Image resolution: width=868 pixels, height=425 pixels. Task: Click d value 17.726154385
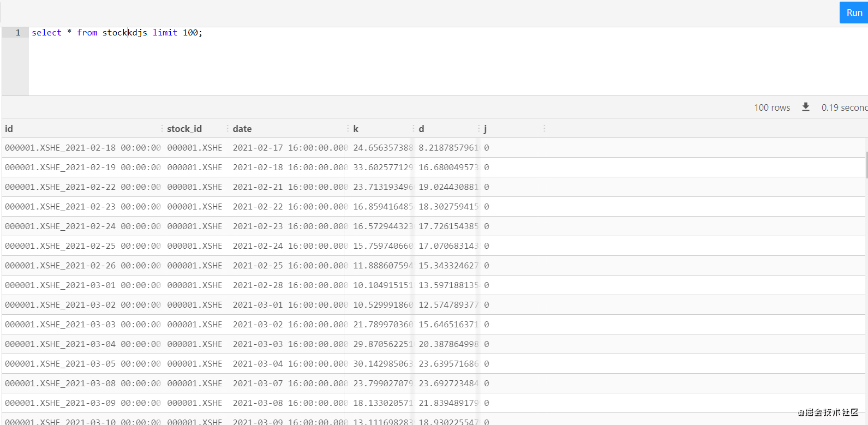(x=448, y=226)
